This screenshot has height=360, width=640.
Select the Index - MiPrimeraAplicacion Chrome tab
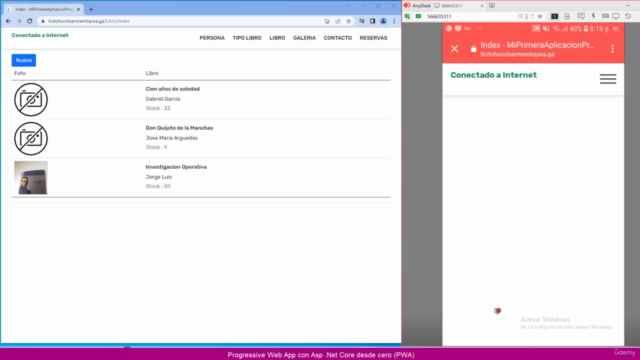pos(43,9)
